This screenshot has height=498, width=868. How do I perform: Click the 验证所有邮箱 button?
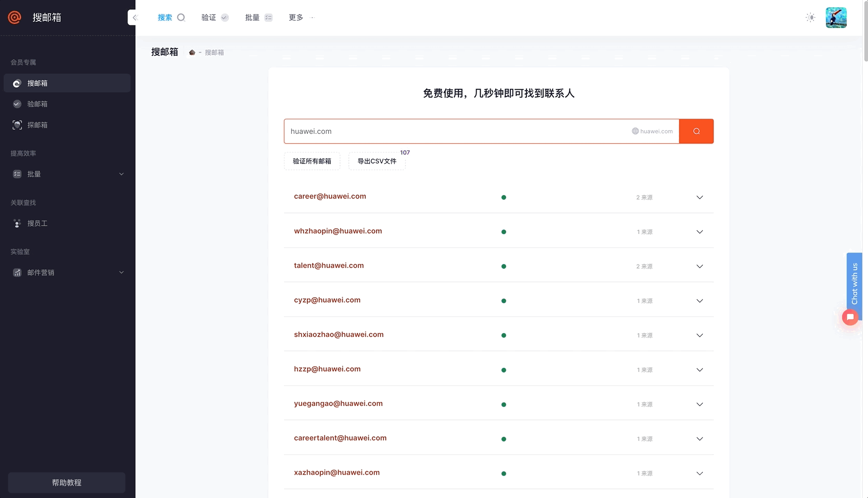click(x=312, y=161)
